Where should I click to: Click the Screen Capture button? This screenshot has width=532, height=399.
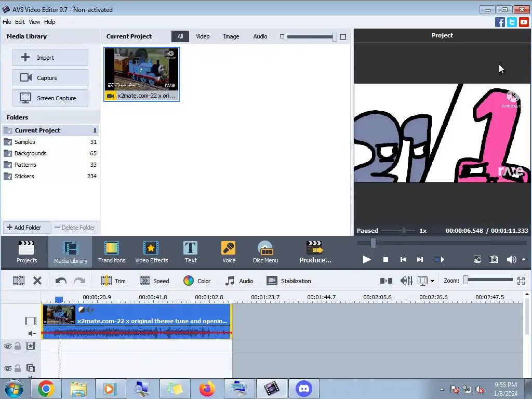[x=50, y=98]
